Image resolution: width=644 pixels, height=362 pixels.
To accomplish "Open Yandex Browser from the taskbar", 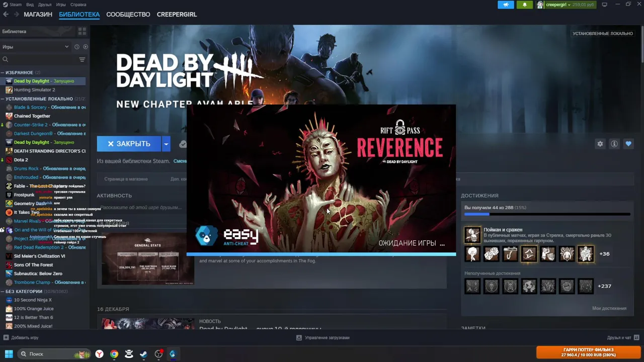I will (100, 354).
